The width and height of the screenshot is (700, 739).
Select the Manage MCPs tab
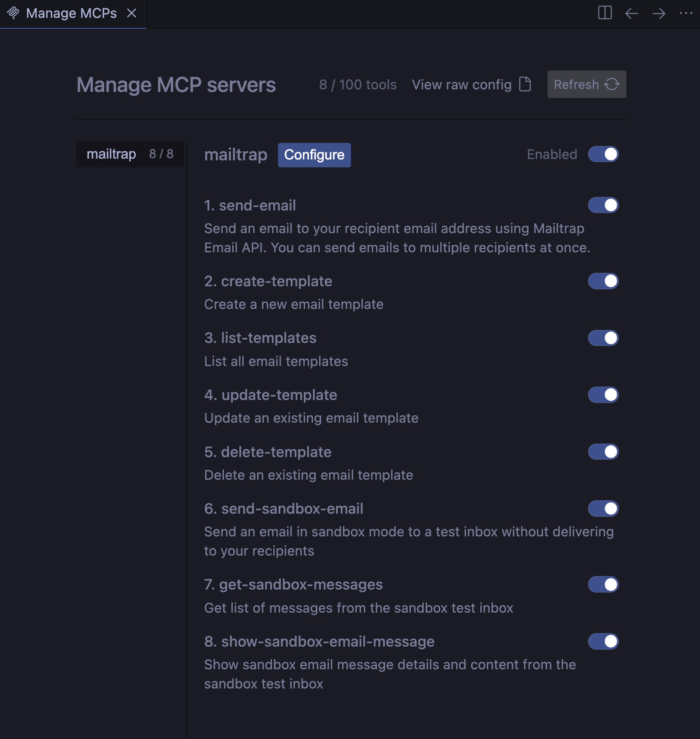[71, 13]
